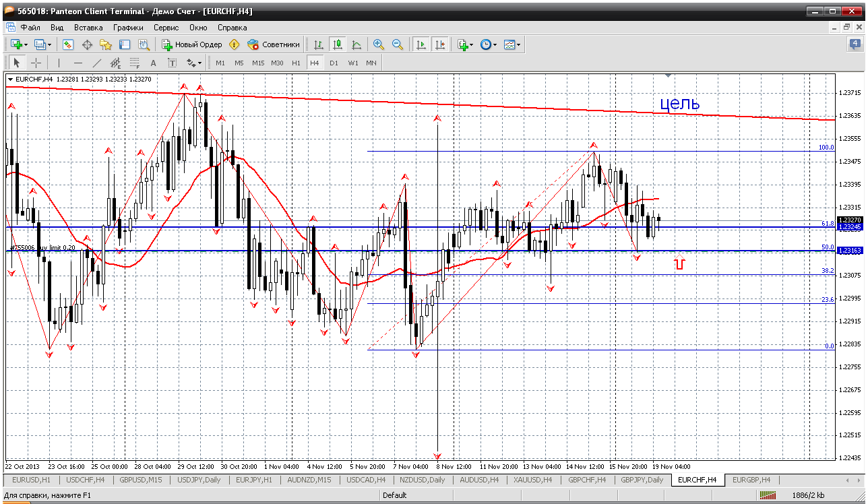The height and width of the screenshot is (504, 868).
Task: Select the Fibonacci Retracement tool
Action: (x=134, y=63)
